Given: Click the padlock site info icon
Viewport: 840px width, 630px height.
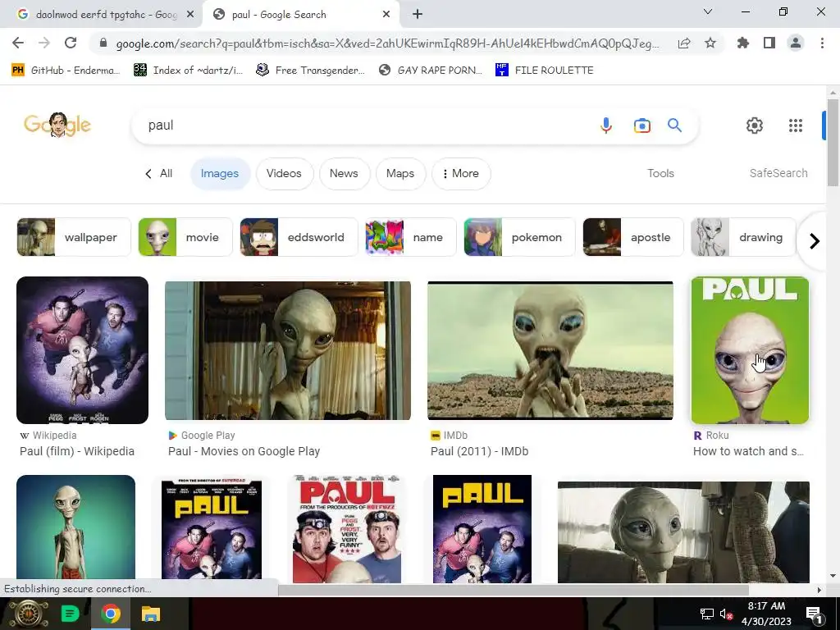Looking at the screenshot, I should (x=103, y=43).
